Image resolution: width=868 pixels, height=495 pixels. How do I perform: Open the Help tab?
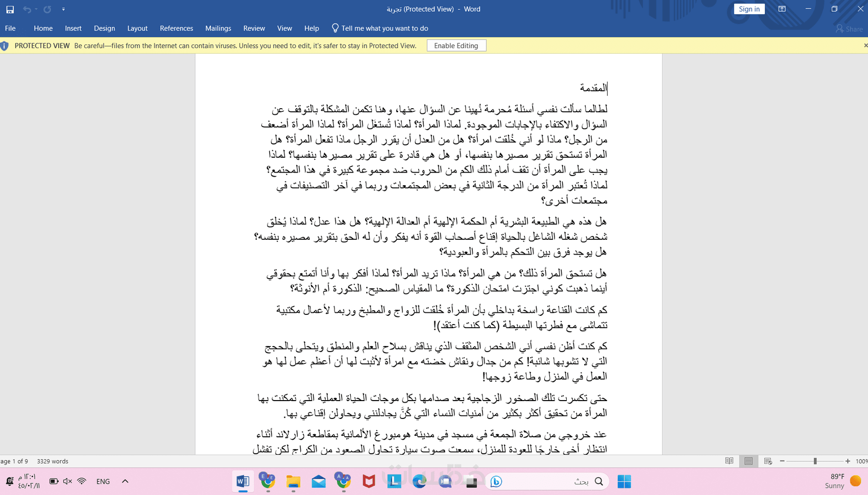coord(311,28)
